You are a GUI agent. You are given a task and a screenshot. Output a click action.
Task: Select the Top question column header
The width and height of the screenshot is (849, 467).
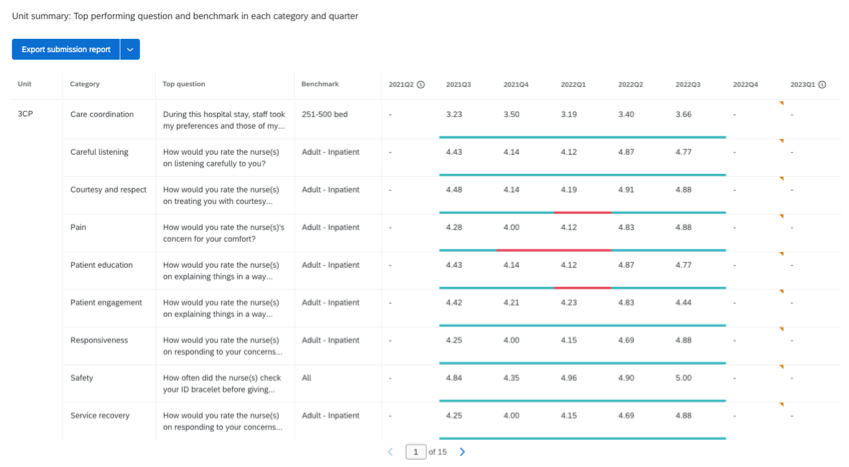click(x=184, y=85)
